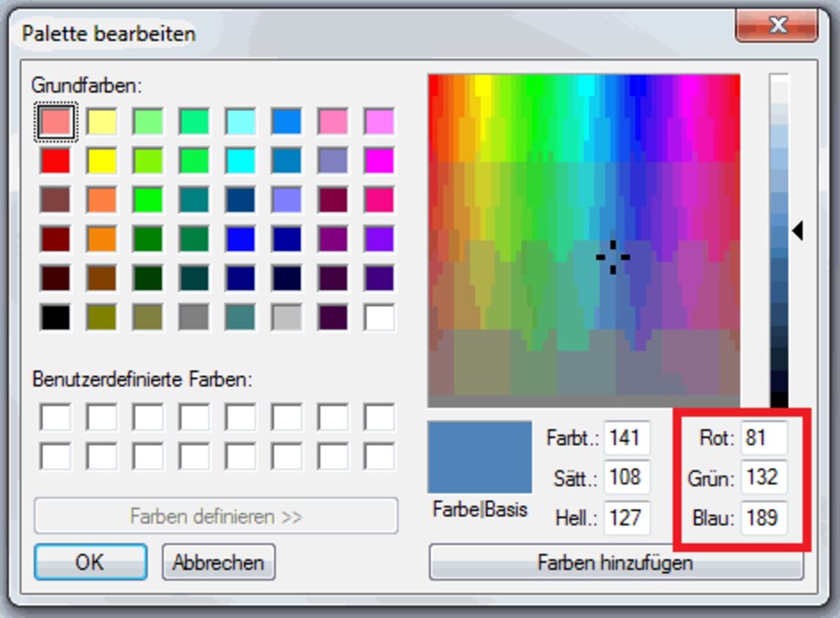Click the Farbt. value field
This screenshot has width=840, height=618.
tap(627, 438)
